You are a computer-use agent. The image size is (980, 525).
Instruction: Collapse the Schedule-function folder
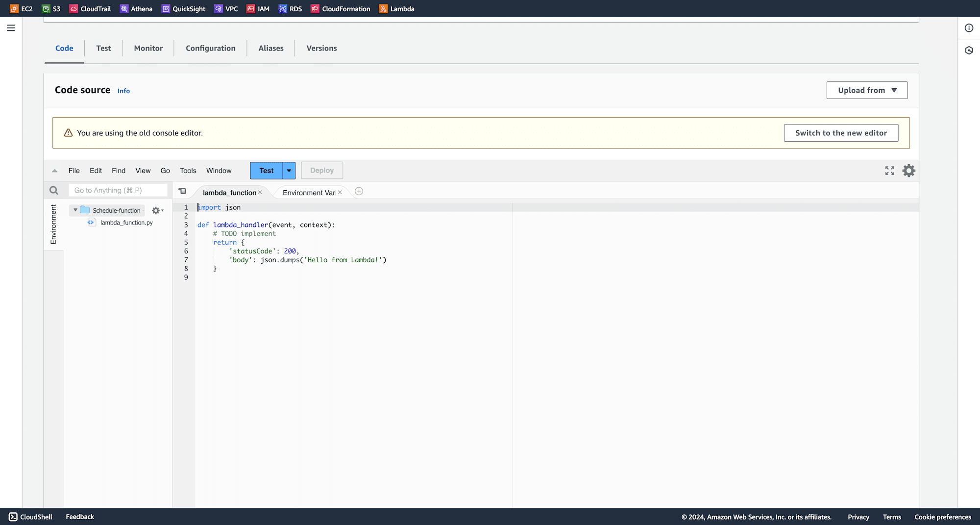coord(75,210)
